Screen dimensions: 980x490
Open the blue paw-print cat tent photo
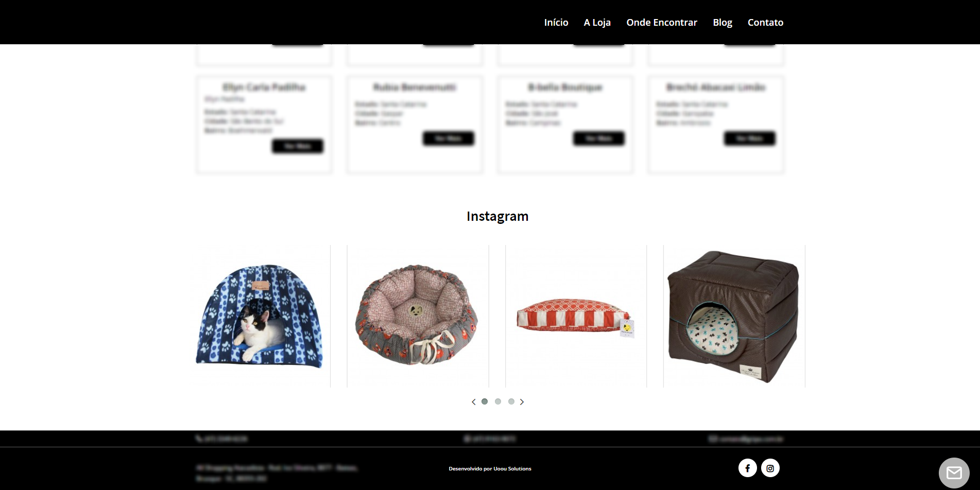260,316
